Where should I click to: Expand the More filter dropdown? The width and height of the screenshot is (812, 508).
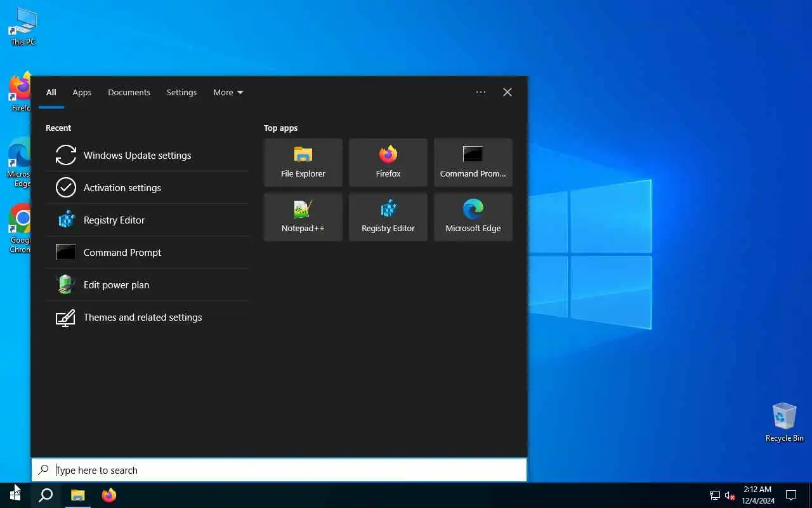click(x=228, y=92)
